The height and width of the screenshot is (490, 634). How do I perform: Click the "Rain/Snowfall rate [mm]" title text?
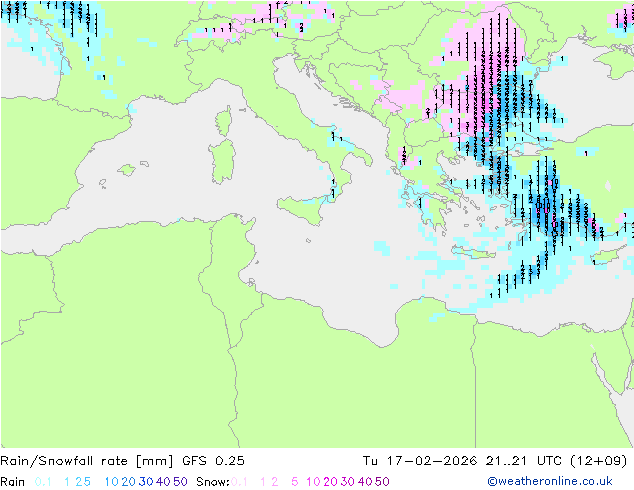tap(87, 461)
